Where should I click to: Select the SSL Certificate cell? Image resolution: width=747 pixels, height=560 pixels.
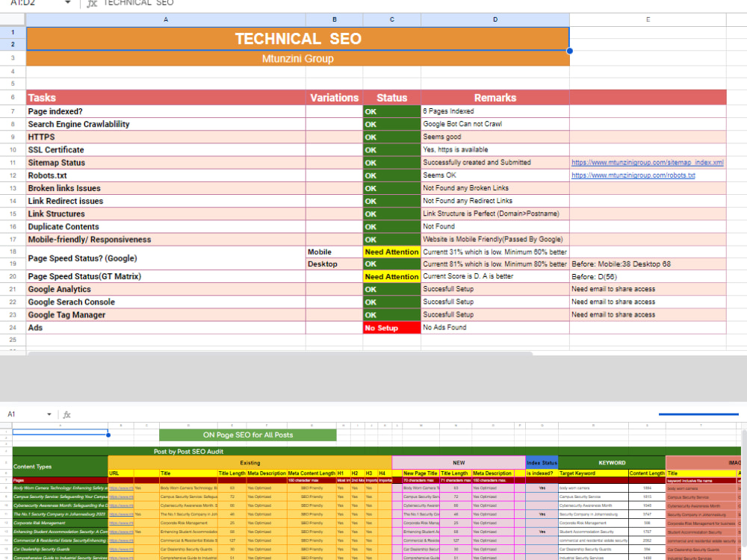click(166, 150)
